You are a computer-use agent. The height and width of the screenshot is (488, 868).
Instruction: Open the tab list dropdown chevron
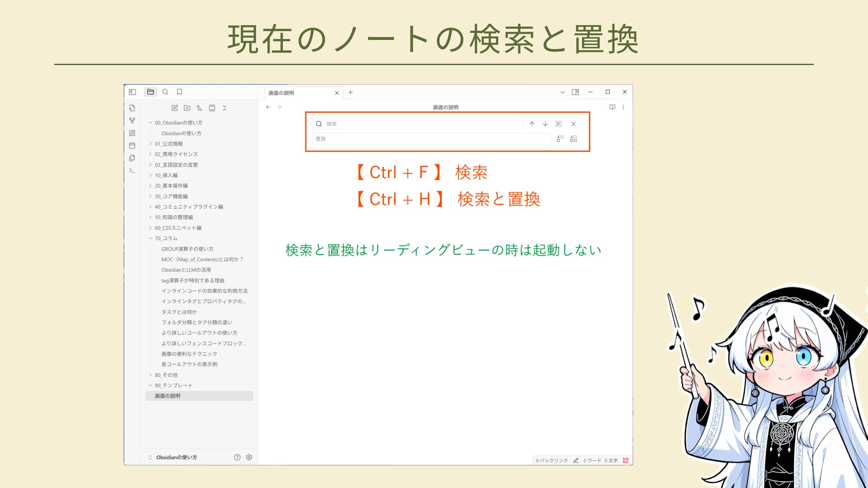point(562,92)
